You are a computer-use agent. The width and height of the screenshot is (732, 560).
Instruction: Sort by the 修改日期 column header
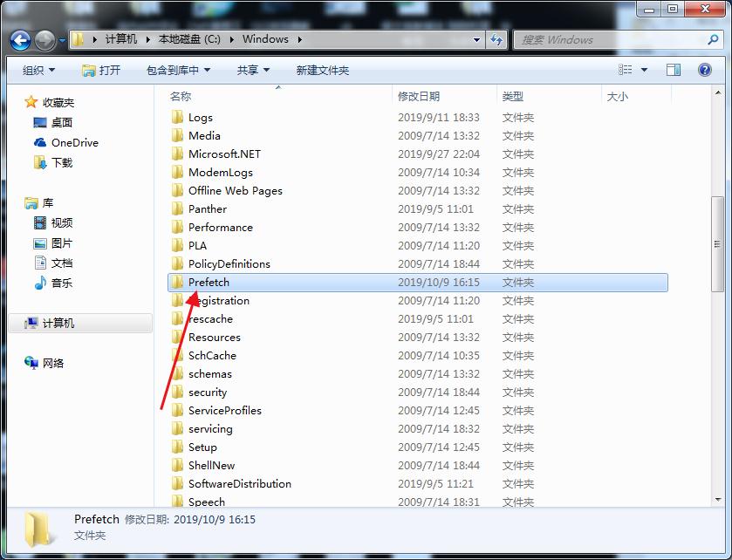click(419, 96)
